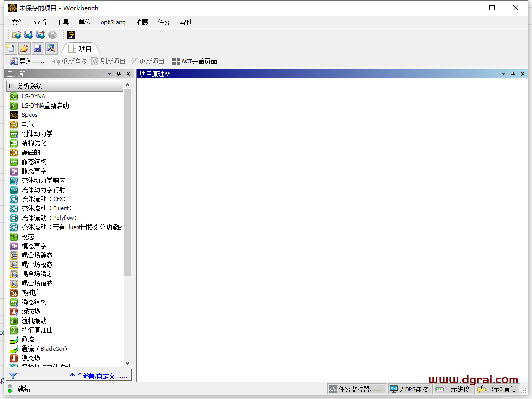This screenshot has height=399, width=532.
Task: Click the toolbox scrollbar down arrow
Action: (x=128, y=363)
